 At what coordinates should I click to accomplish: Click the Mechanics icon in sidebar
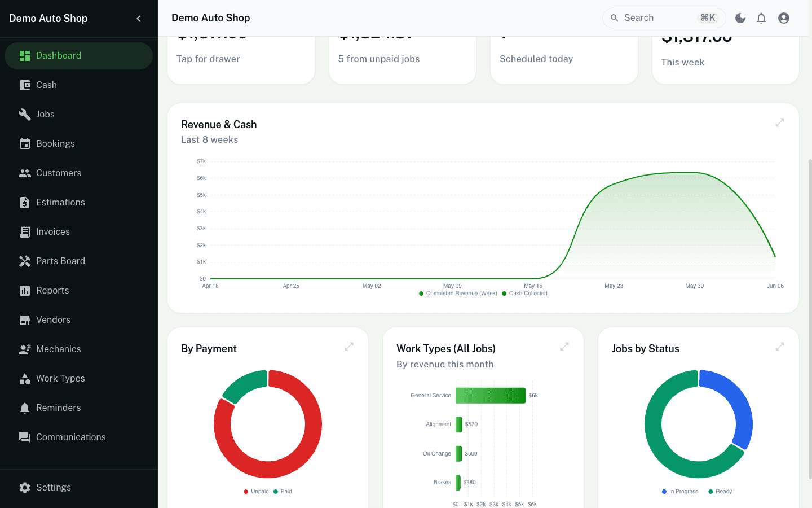[25, 349]
